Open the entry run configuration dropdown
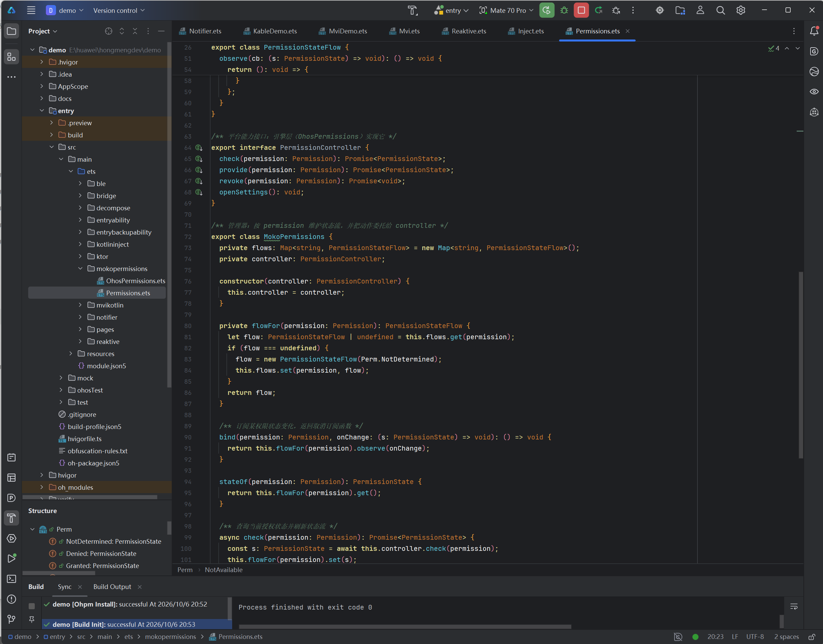This screenshot has height=644, width=823. pos(451,10)
